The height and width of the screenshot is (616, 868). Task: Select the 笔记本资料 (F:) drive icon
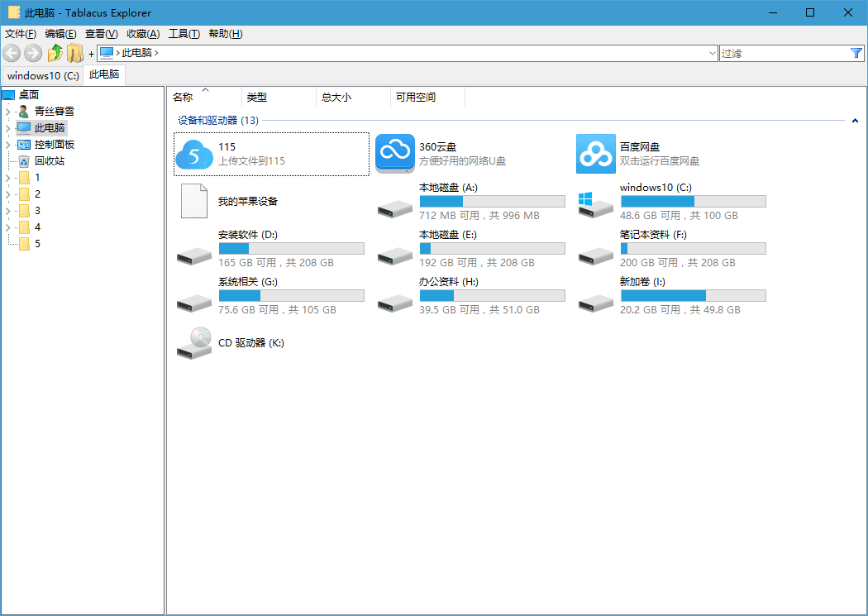(596, 256)
